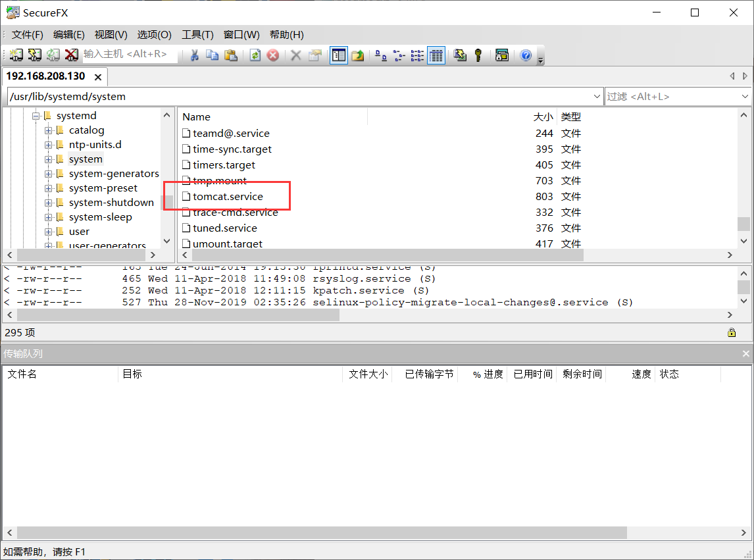Select timers.target file
The height and width of the screenshot is (560, 754).
pyautogui.click(x=224, y=165)
